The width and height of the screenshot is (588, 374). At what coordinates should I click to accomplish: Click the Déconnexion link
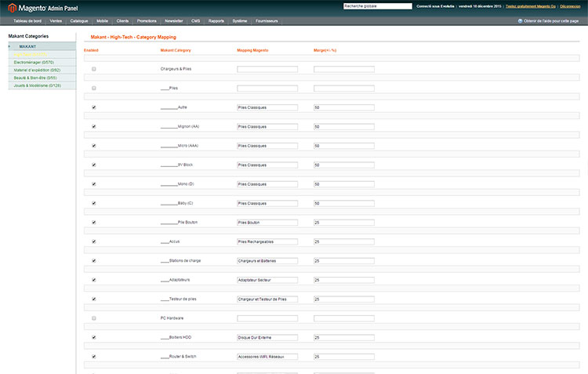click(x=570, y=6)
